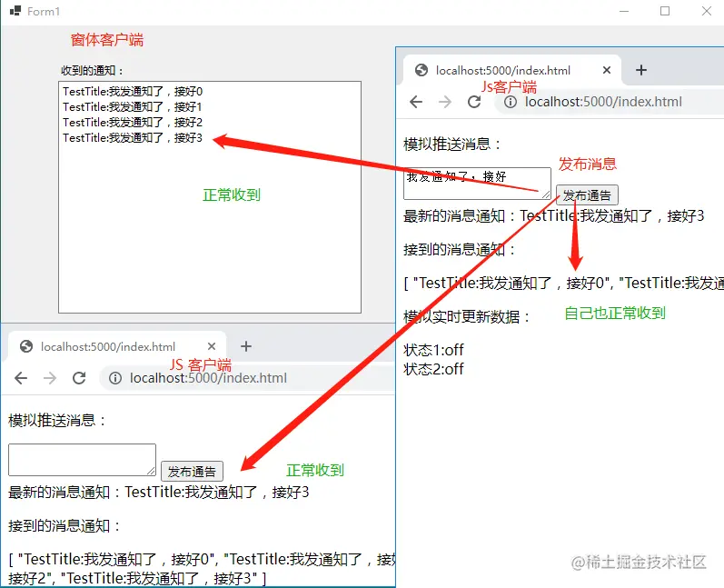
Task: Click the Form1 title text in the title bar
Action: [44, 11]
